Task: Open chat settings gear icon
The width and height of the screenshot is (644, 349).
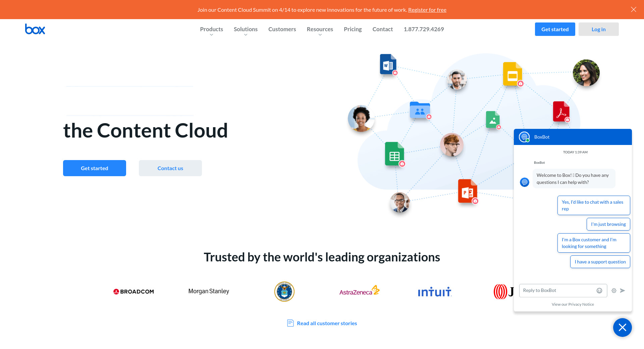Action: [x=614, y=291]
